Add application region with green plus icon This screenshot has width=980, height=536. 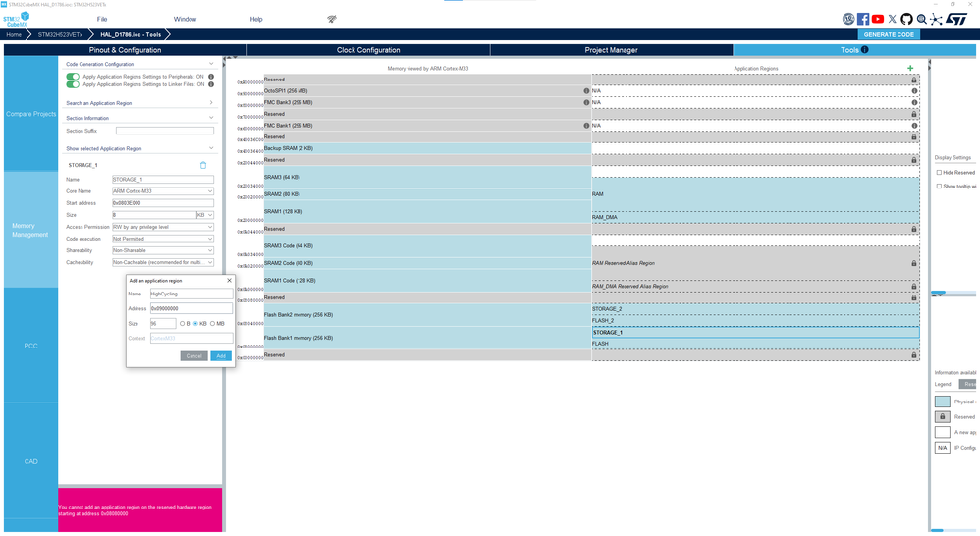[910, 68]
